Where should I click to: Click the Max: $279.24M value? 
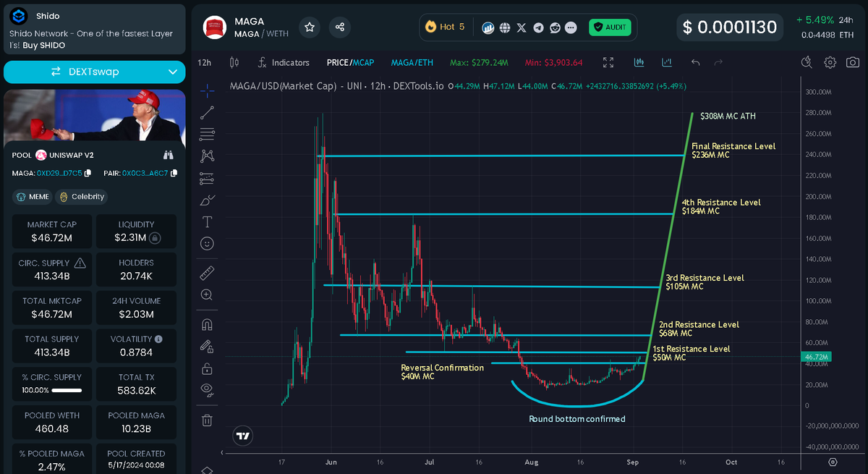478,63
